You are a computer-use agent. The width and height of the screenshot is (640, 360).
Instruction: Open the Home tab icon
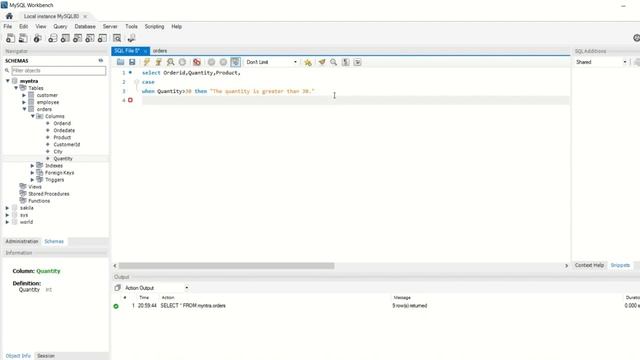[x=9, y=16]
